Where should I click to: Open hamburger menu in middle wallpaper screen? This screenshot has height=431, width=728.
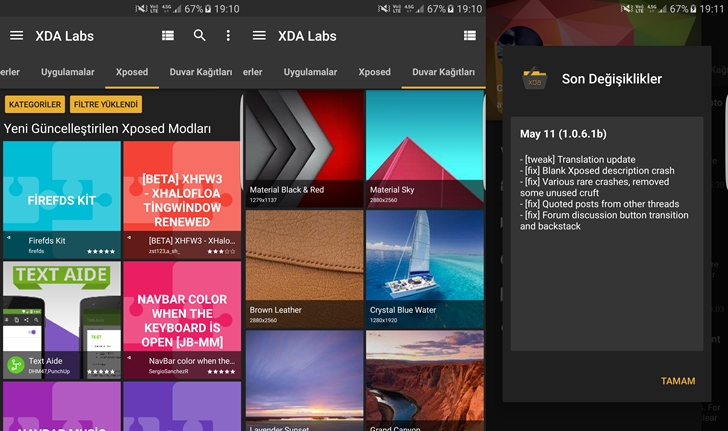(259, 36)
